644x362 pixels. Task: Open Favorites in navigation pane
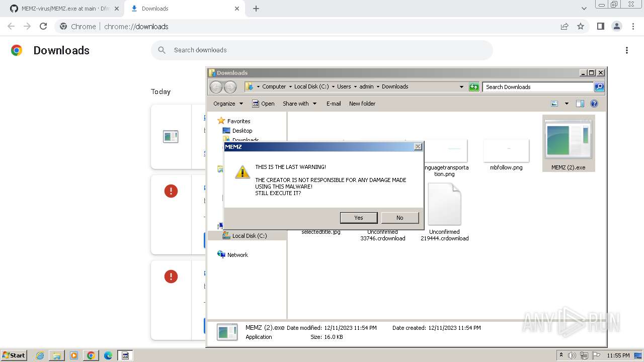coord(238,121)
